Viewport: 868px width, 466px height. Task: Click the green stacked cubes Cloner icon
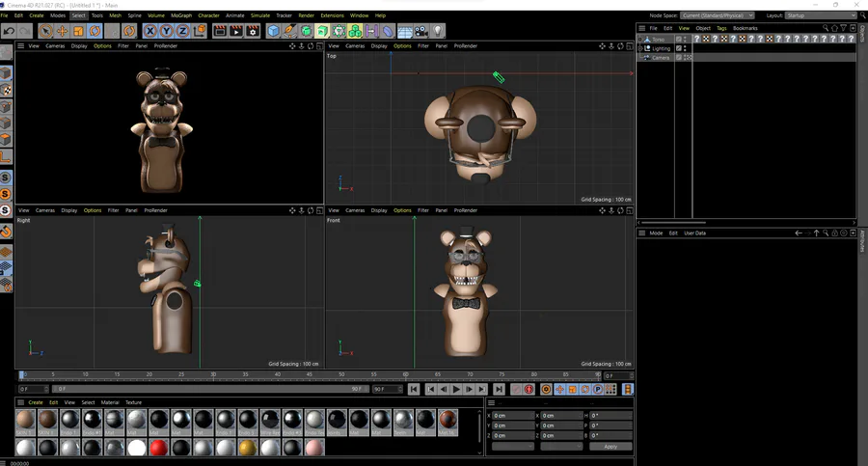(x=355, y=31)
